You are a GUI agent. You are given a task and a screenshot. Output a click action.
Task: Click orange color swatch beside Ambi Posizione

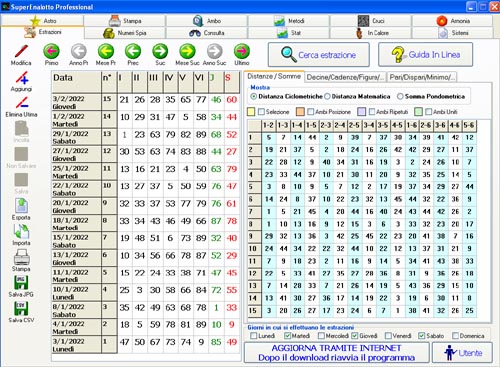pos(300,112)
